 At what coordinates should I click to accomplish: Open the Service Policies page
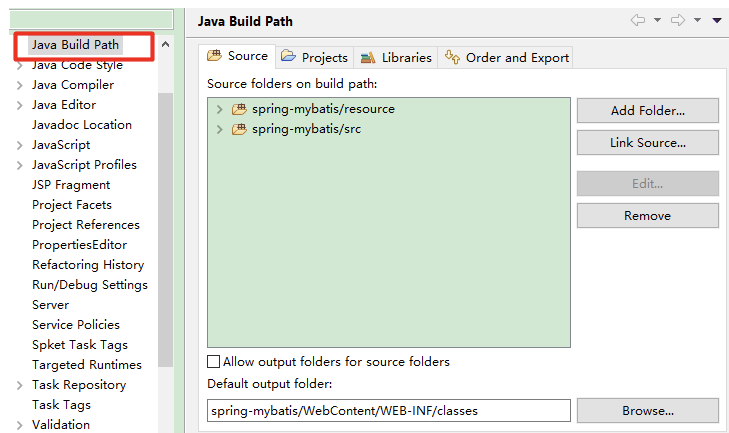click(76, 325)
